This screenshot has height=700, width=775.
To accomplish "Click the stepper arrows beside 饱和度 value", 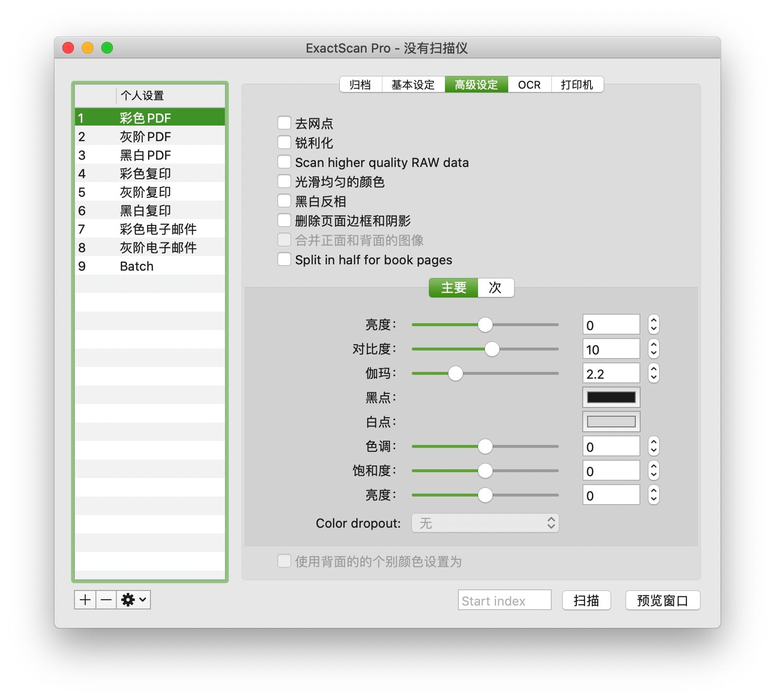I will click(653, 471).
